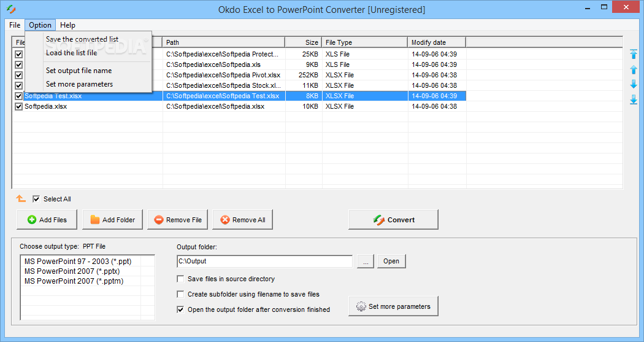Click the Add Folder button
Image resolution: width=644 pixels, height=342 pixels.
click(112, 220)
